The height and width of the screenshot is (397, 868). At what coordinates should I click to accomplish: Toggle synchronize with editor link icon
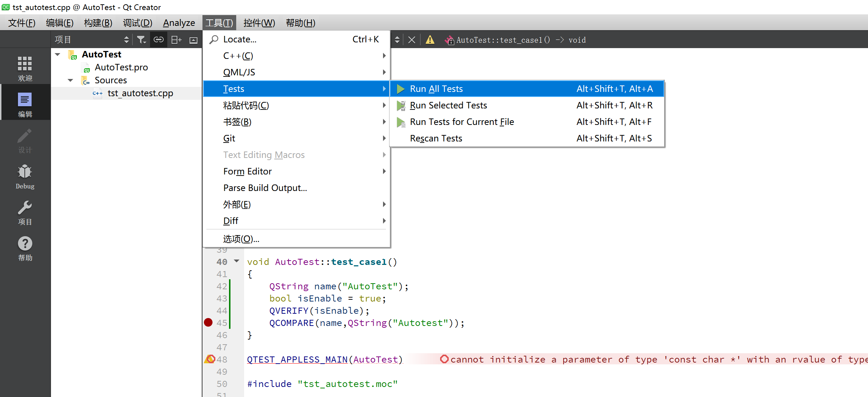point(158,40)
